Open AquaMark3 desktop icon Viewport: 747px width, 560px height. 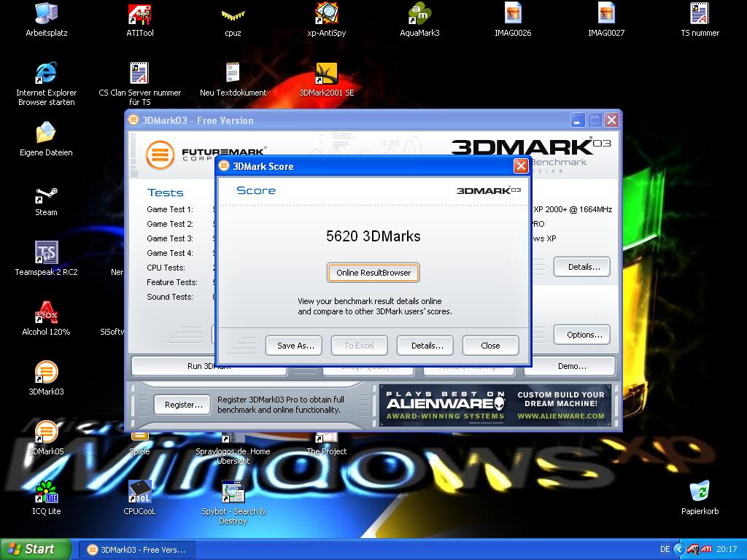[419, 20]
